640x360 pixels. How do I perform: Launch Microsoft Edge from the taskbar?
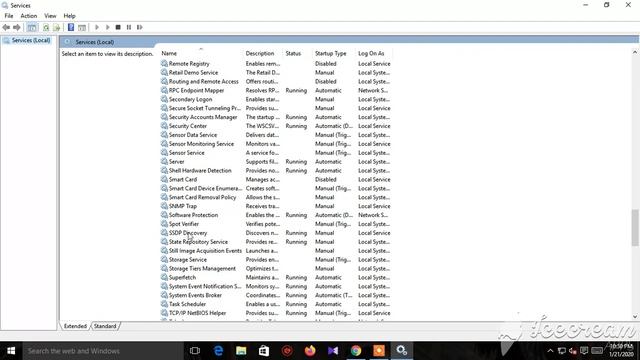pyautogui.click(x=218, y=351)
